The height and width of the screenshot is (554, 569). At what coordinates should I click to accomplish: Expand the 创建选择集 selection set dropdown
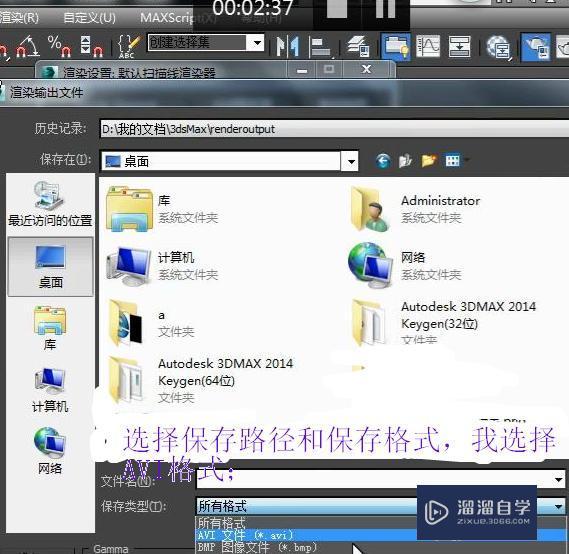[x=257, y=43]
